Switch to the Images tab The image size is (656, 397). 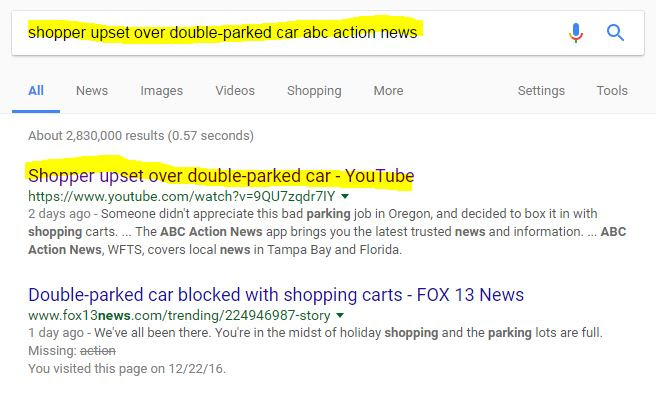point(161,90)
